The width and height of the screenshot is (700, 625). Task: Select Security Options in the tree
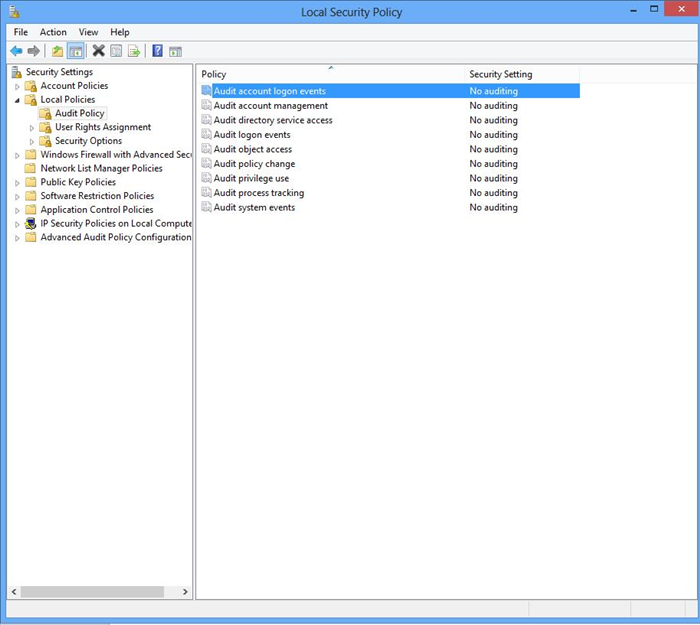pyautogui.click(x=88, y=141)
